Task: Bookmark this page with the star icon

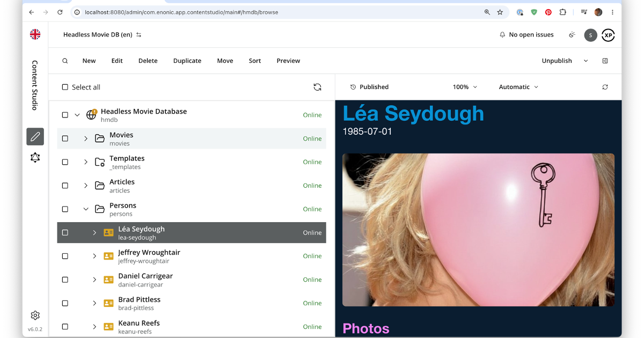Action: pyautogui.click(x=500, y=12)
